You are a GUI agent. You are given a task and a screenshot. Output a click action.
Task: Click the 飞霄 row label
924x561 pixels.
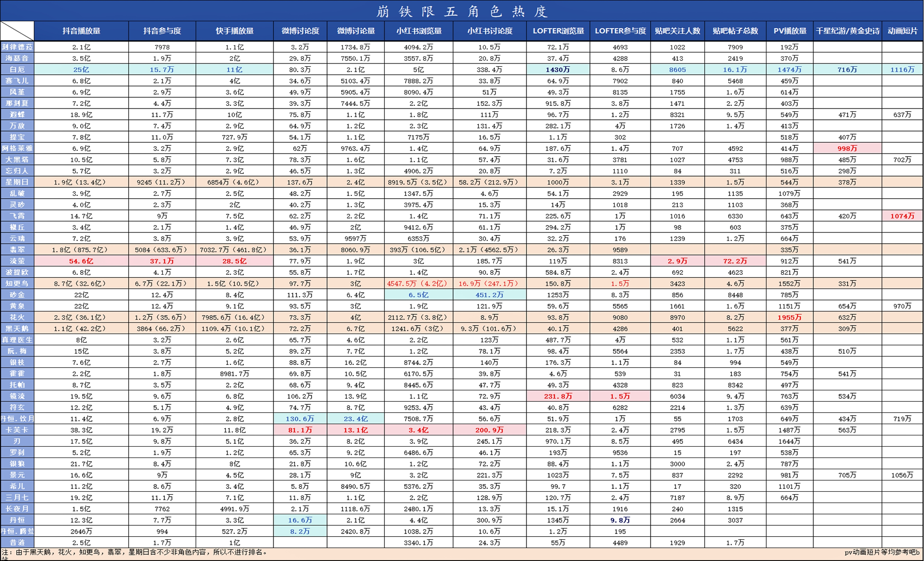(17, 216)
